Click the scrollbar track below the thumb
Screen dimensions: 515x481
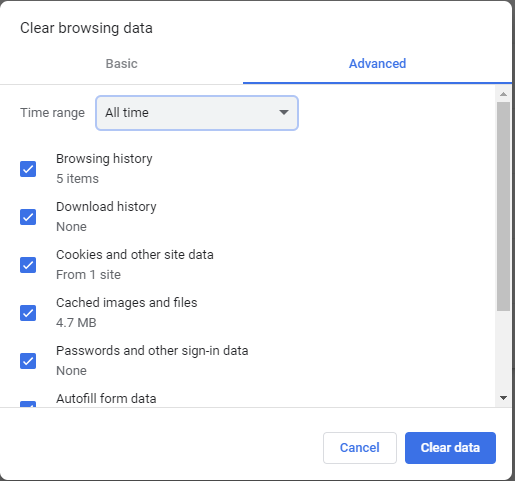tap(503, 350)
